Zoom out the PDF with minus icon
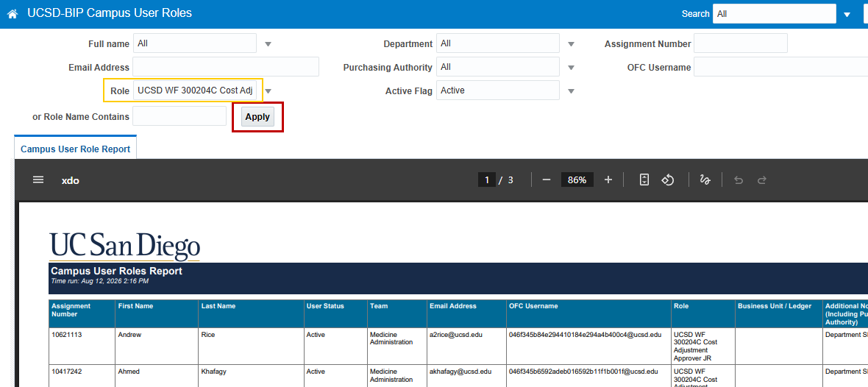 (x=547, y=180)
